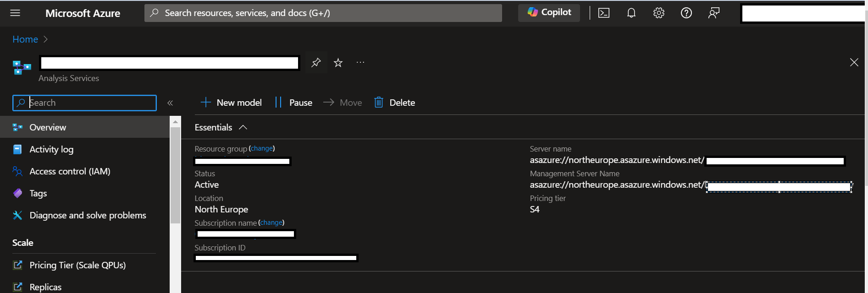This screenshot has width=868, height=293.
Task: Close the resource blade
Action: point(854,62)
